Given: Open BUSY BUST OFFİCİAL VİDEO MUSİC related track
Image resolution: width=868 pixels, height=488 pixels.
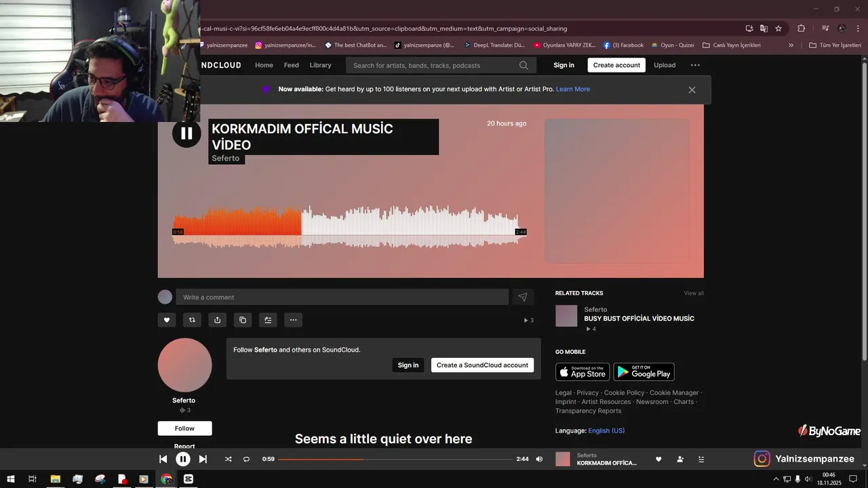Looking at the screenshot, I should click(639, 319).
